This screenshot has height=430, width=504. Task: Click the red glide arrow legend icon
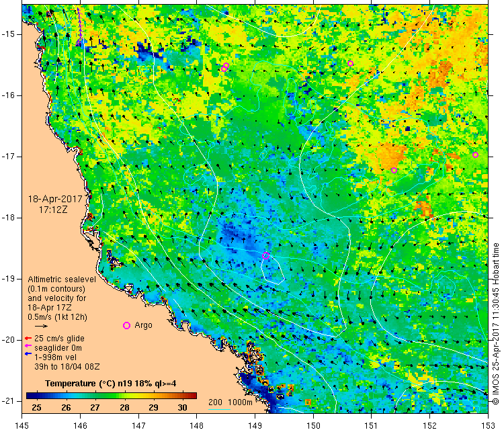tap(28, 339)
